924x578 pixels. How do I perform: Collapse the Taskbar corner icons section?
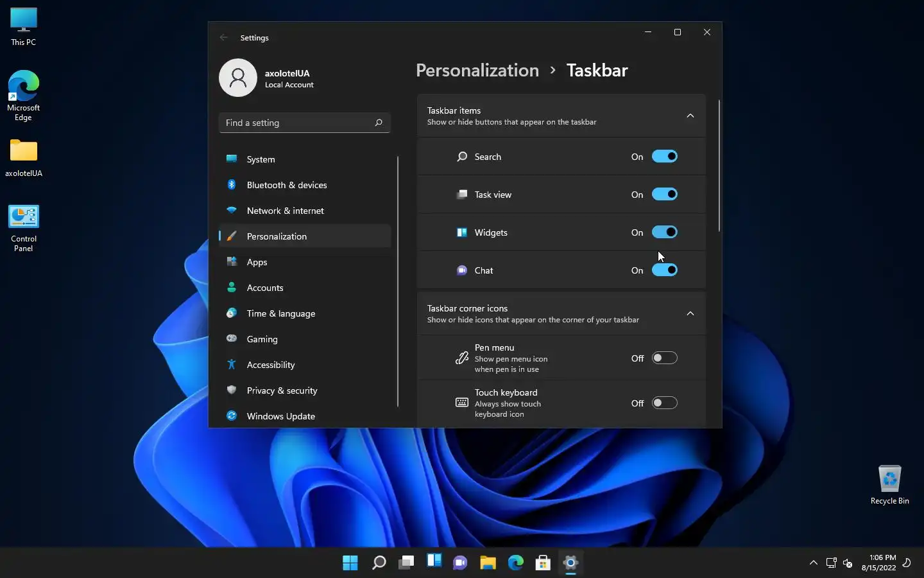click(x=690, y=313)
